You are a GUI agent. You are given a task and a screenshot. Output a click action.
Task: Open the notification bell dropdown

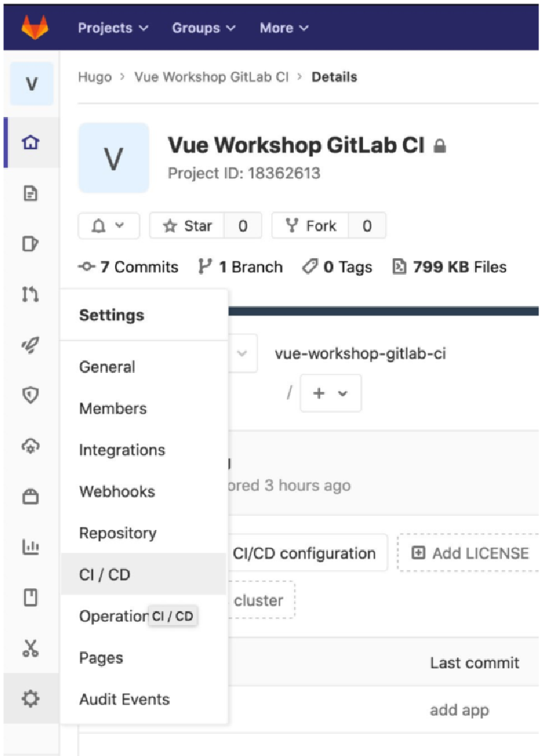(108, 225)
